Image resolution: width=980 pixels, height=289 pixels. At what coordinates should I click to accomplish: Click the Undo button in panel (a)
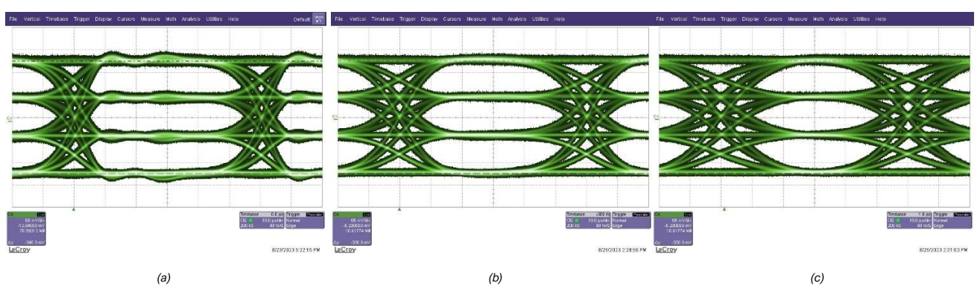tap(318, 18)
